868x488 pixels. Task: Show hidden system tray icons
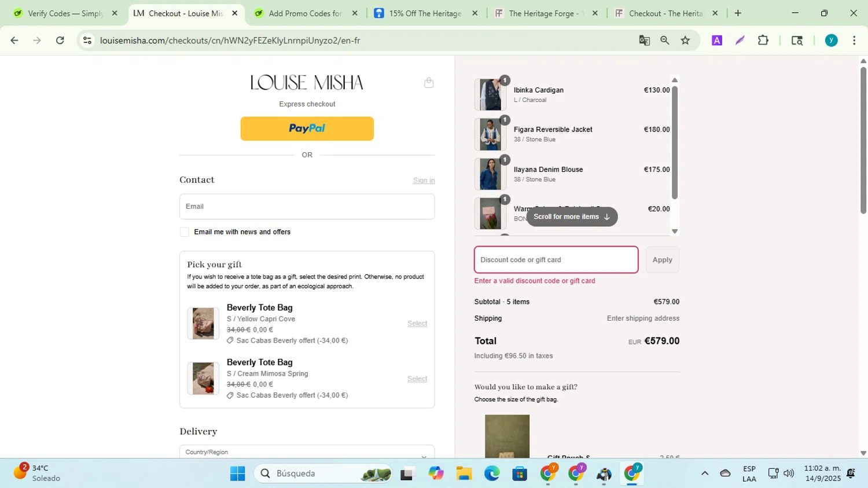click(x=705, y=474)
